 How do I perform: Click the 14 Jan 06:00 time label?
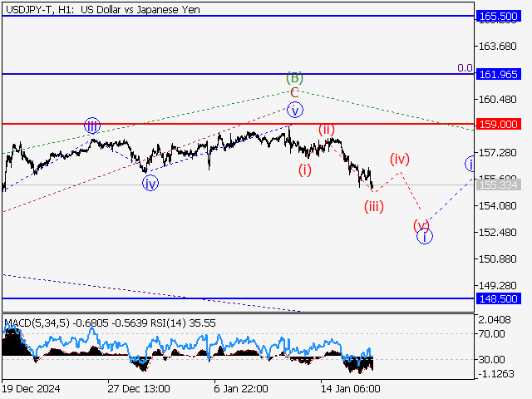(x=350, y=388)
